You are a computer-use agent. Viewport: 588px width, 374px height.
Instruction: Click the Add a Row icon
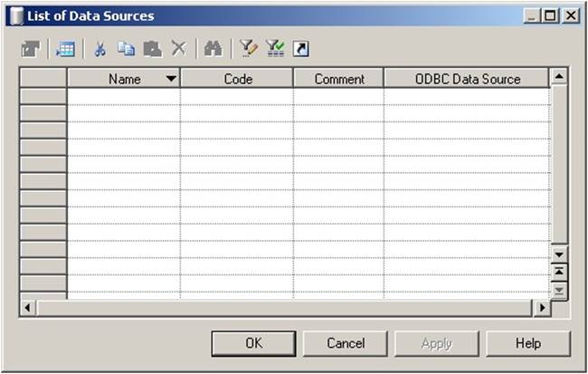[66, 49]
